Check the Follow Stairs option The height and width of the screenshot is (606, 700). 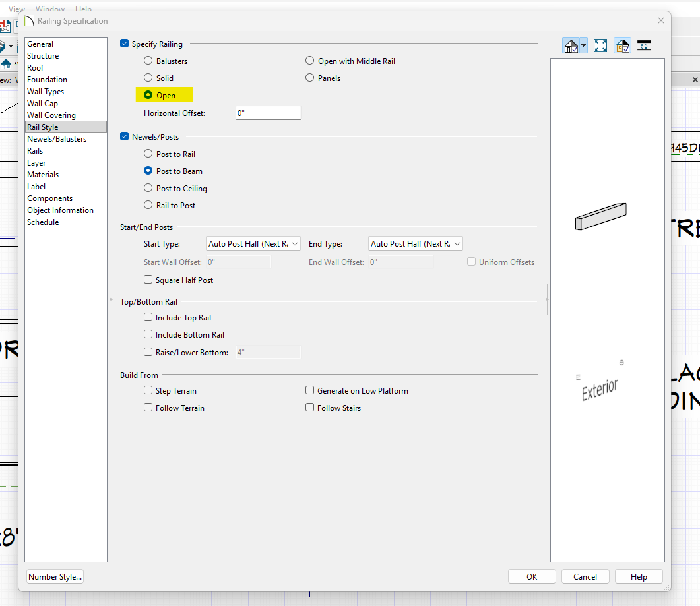click(310, 408)
